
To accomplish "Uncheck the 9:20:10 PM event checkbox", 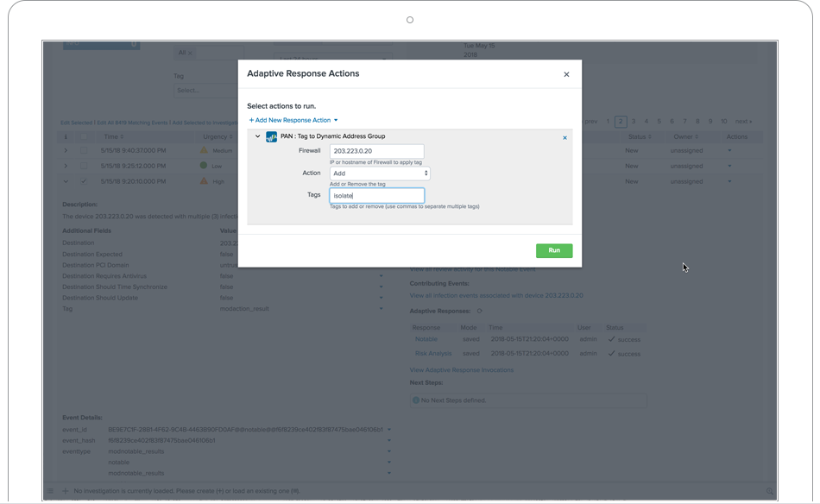I will pyautogui.click(x=84, y=181).
